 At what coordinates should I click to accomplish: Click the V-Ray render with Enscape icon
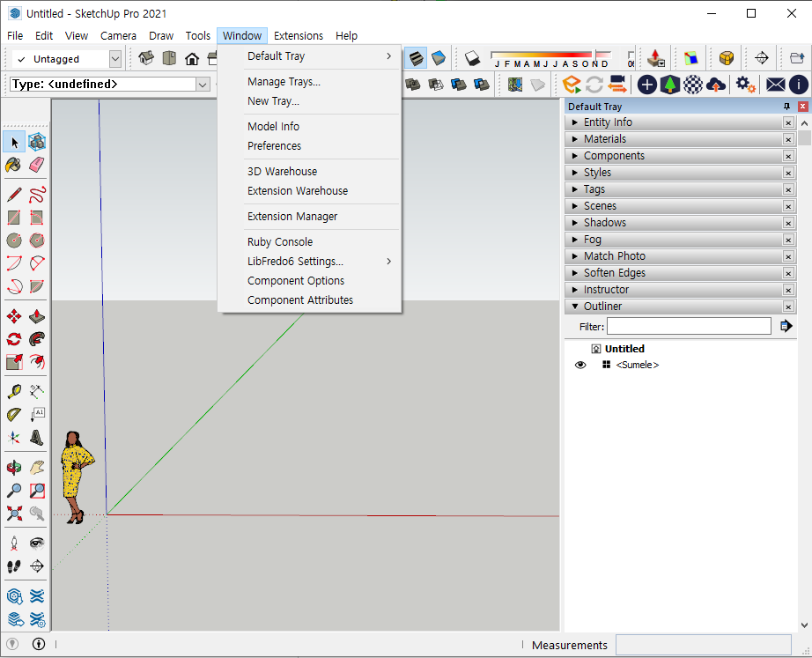572,84
